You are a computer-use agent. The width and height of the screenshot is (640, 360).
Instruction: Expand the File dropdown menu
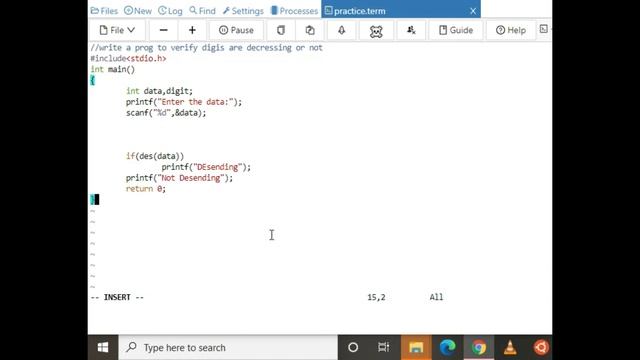pyautogui.click(x=117, y=30)
